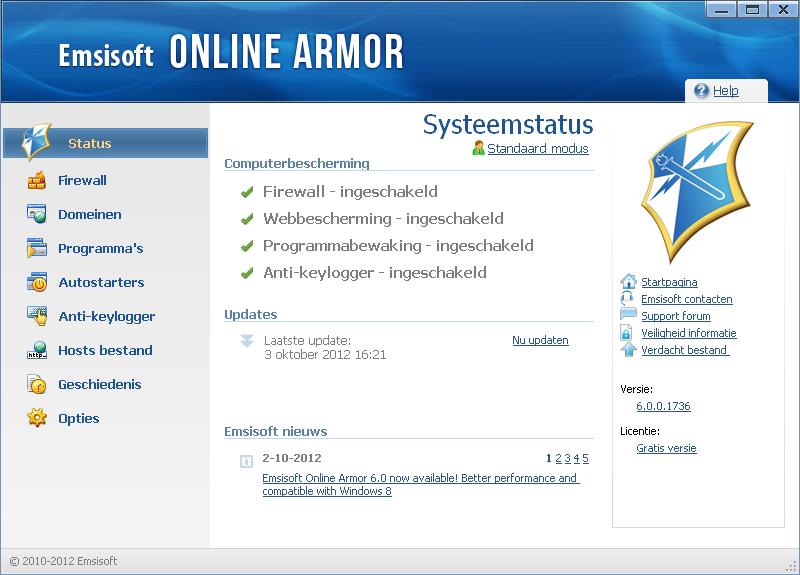The width and height of the screenshot is (800, 575).
Task: Open Veiligheid informatie link
Action: [688, 333]
